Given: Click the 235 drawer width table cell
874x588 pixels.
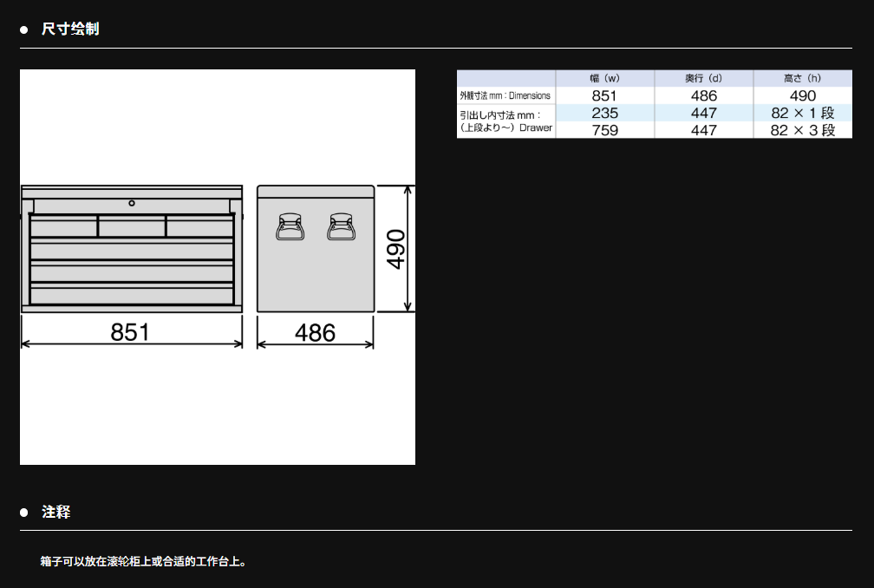Looking at the screenshot, I should [x=604, y=113].
